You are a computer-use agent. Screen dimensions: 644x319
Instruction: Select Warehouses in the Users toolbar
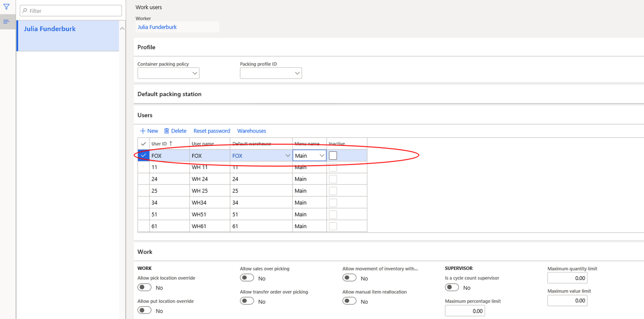coord(252,131)
